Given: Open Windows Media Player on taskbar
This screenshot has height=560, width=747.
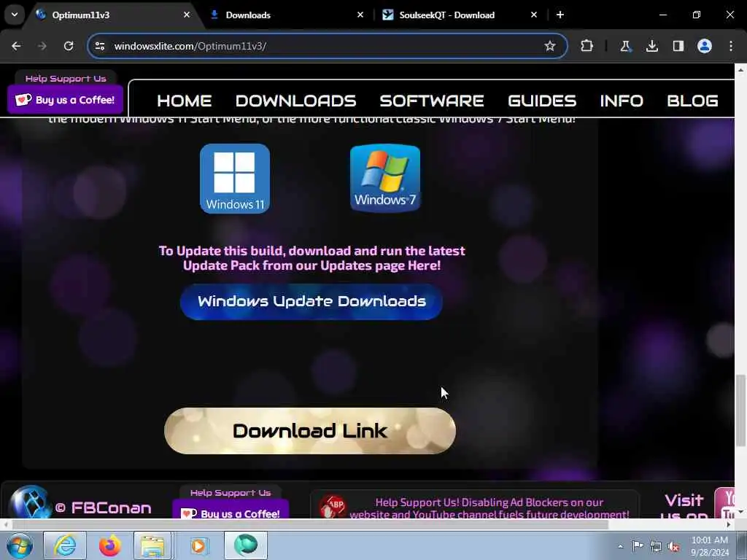Looking at the screenshot, I should (198, 545).
